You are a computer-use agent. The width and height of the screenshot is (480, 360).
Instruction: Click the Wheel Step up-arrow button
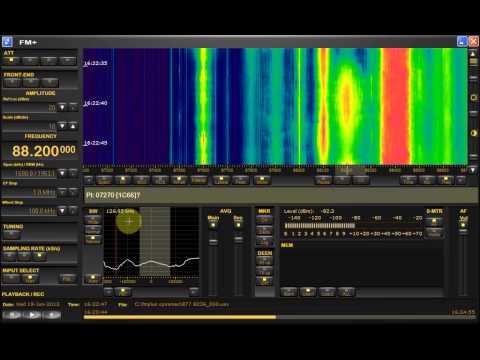pyautogui.click(x=73, y=211)
